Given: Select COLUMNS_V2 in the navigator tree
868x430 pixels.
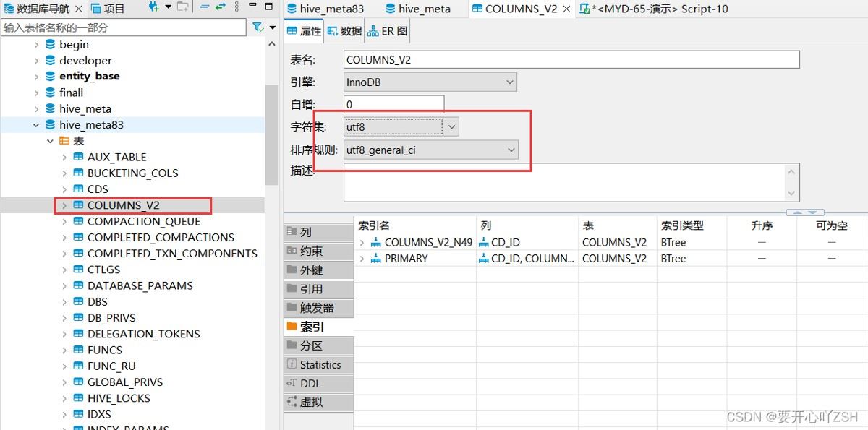Looking at the screenshot, I should click(x=123, y=205).
